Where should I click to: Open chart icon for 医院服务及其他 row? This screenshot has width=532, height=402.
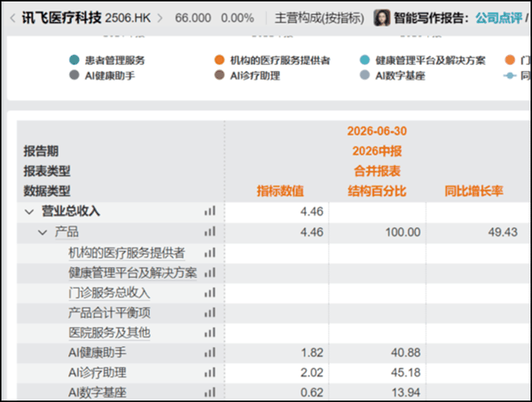click(209, 333)
